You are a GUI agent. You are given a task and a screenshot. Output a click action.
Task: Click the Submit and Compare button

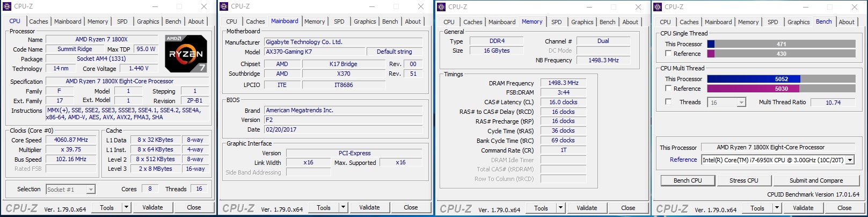click(x=816, y=180)
